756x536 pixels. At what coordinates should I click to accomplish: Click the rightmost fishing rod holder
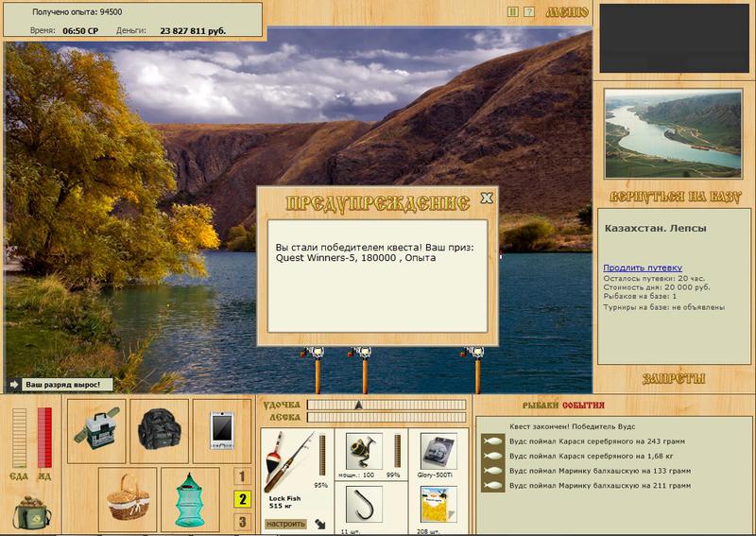476,369
